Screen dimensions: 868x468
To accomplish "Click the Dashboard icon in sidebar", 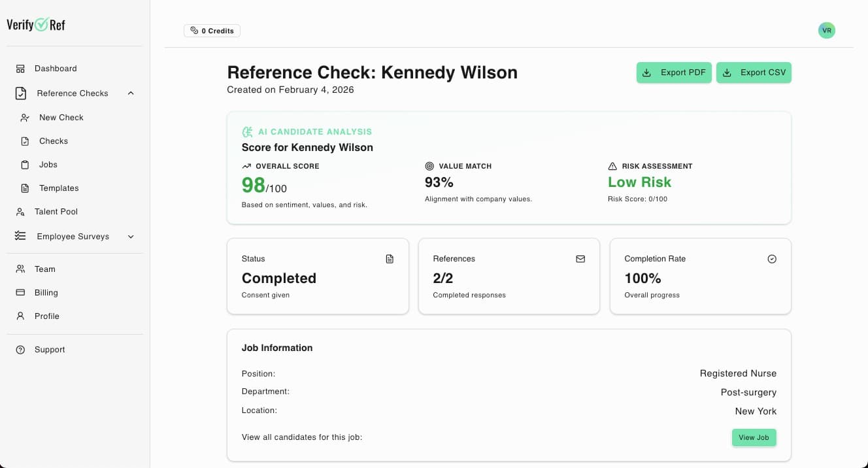I will point(20,69).
